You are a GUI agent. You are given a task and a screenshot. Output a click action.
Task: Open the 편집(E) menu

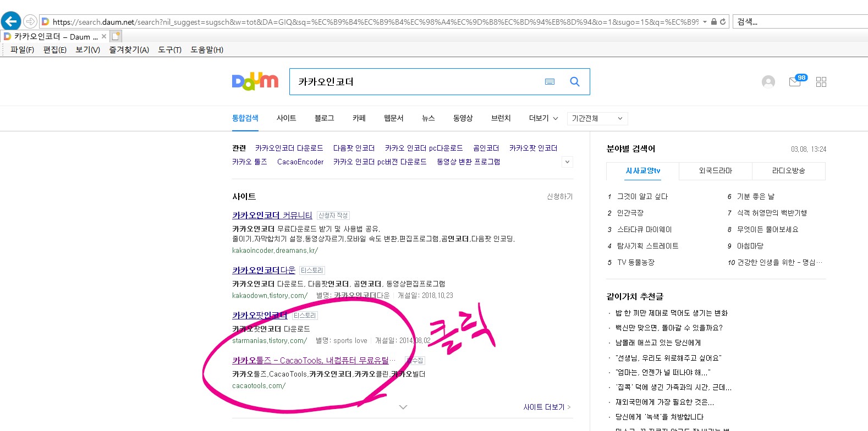point(54,49)
